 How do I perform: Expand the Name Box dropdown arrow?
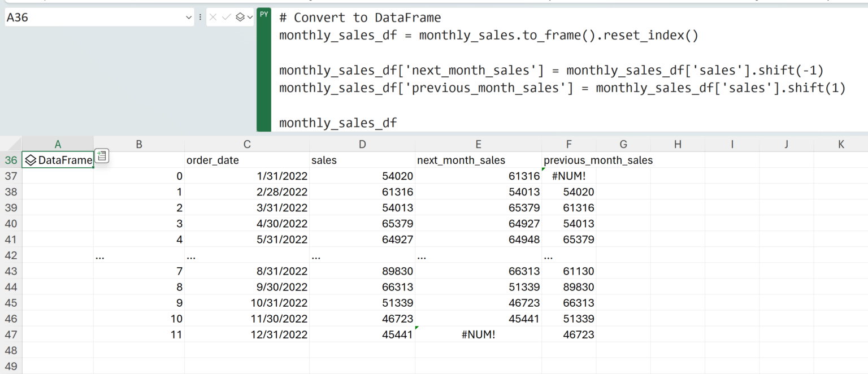(189, 18)
